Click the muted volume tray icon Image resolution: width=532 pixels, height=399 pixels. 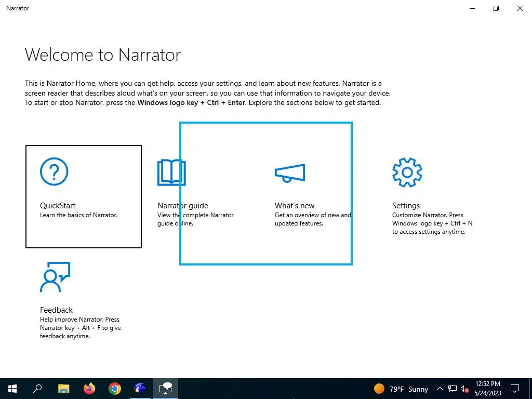coord(464,389)
